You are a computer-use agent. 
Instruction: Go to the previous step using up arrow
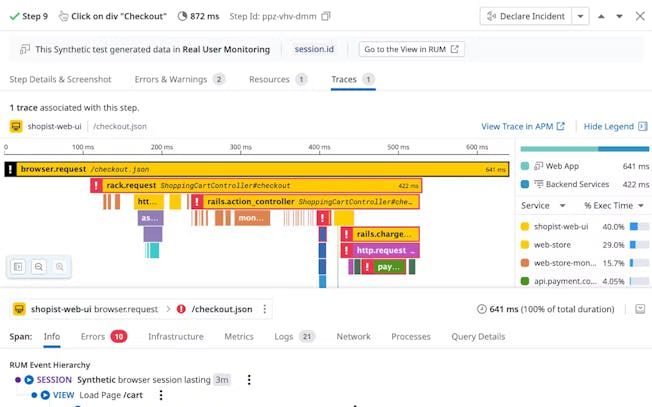[x=601, y=17]
